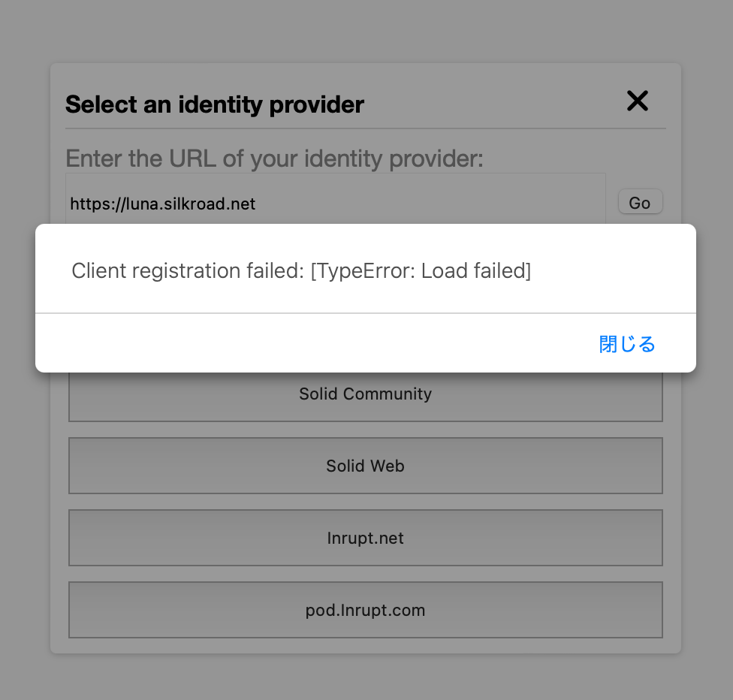Click the Go button beside URL field
This screenshot has height=700, width=733.
640,203
